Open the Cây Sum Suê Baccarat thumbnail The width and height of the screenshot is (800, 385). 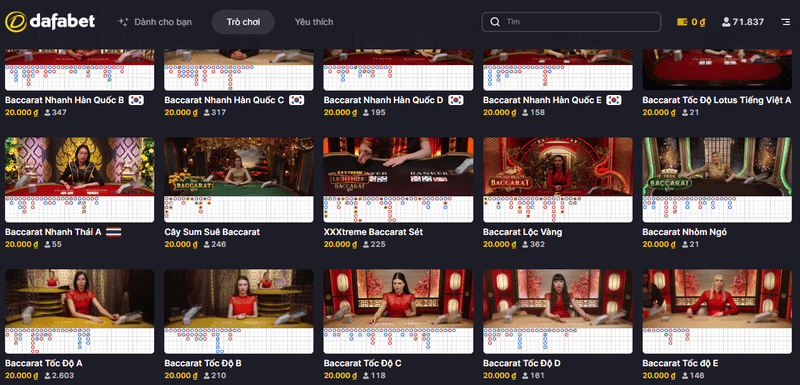[239, 167]
